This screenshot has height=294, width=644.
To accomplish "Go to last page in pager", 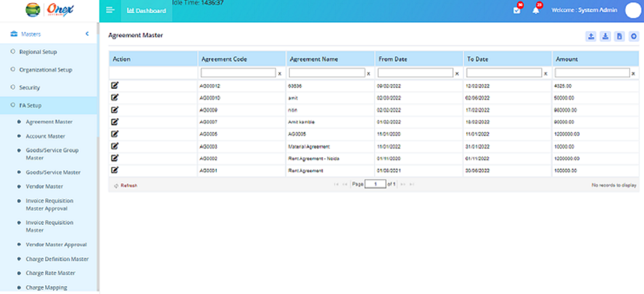I will tap(412, 184).
